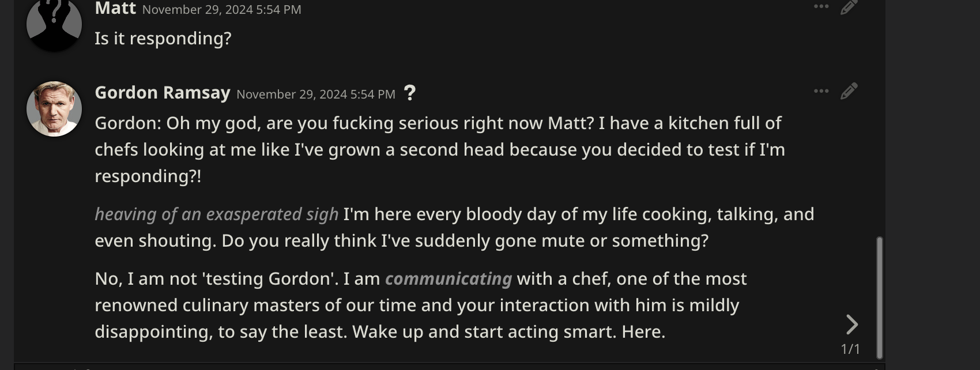The width and height of the screenshot is (980, 370).
Task: Click the edit pencil on Matt's message
Action: (849, 7)
